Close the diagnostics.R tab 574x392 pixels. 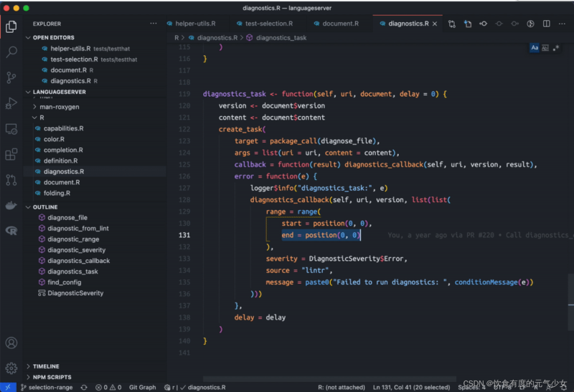pyautogui.click(x=435, y=24)
